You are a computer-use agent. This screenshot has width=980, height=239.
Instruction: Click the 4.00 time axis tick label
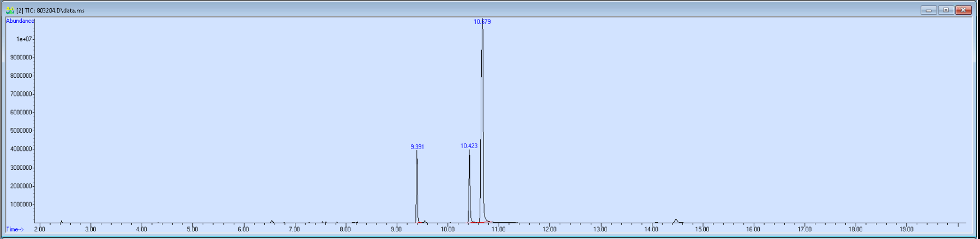(141, 230)
